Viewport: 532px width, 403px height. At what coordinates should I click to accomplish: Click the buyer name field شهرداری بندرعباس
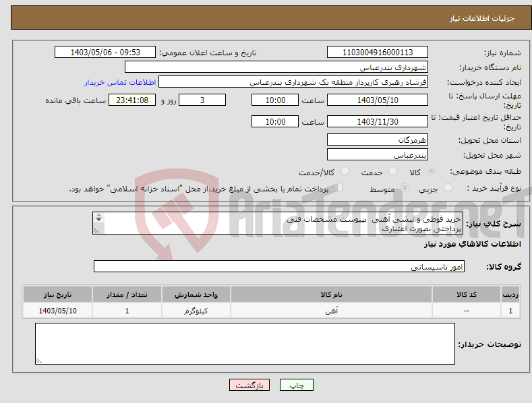point(276,67)
